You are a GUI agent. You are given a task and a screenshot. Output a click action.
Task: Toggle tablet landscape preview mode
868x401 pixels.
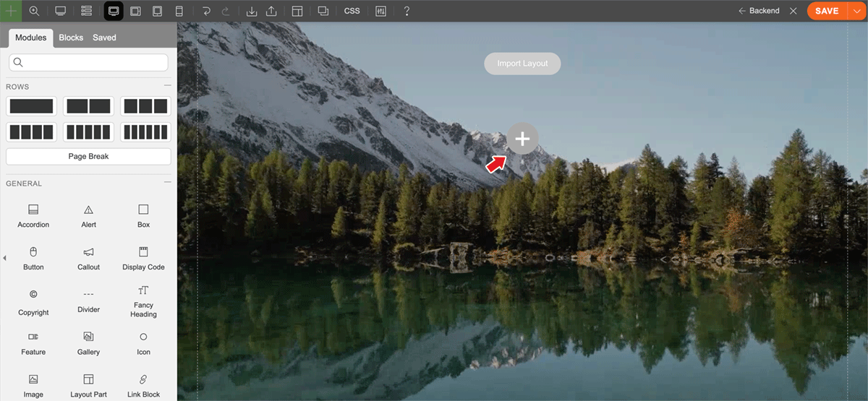coord(135,11)
